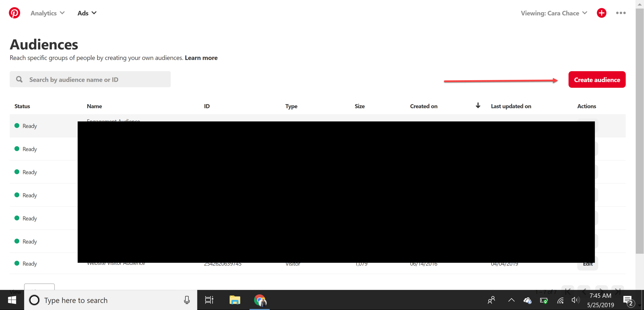Click the 04/04/2019 last updated cell
644x310 pixels.
pyautogui.click(x=504, y=264)
